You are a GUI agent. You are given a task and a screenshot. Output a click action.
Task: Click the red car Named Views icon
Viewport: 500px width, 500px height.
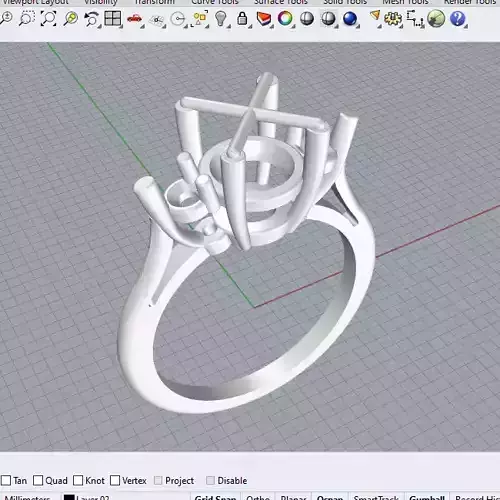pos(134,19)
